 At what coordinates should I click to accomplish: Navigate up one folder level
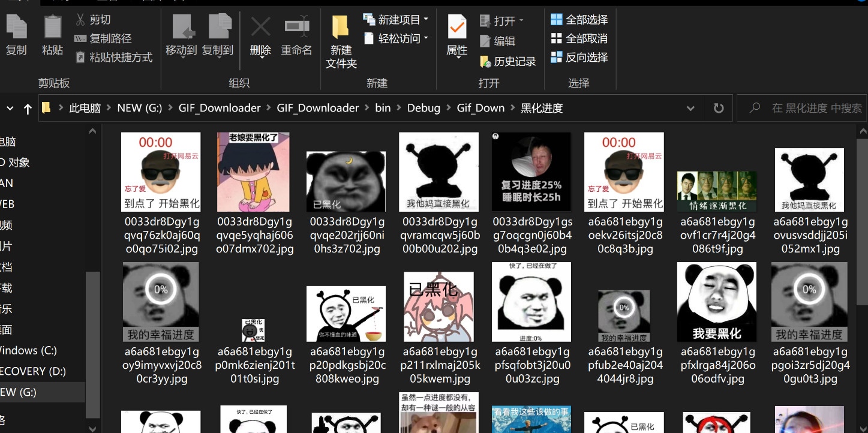[28, 109]
